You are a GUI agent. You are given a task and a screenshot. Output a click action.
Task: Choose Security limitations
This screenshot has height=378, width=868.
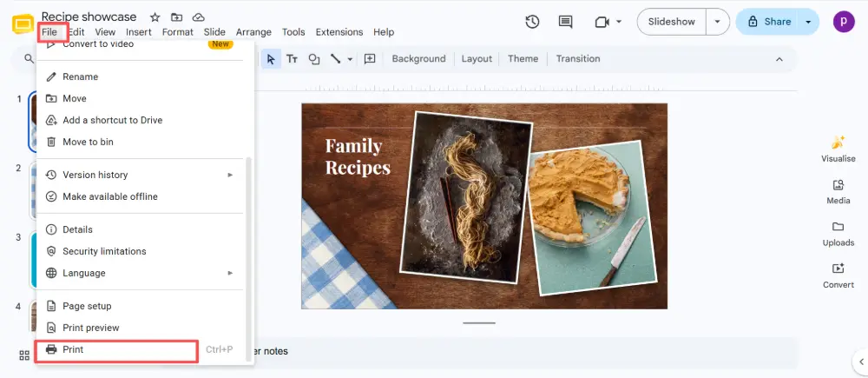click(140, 251)
